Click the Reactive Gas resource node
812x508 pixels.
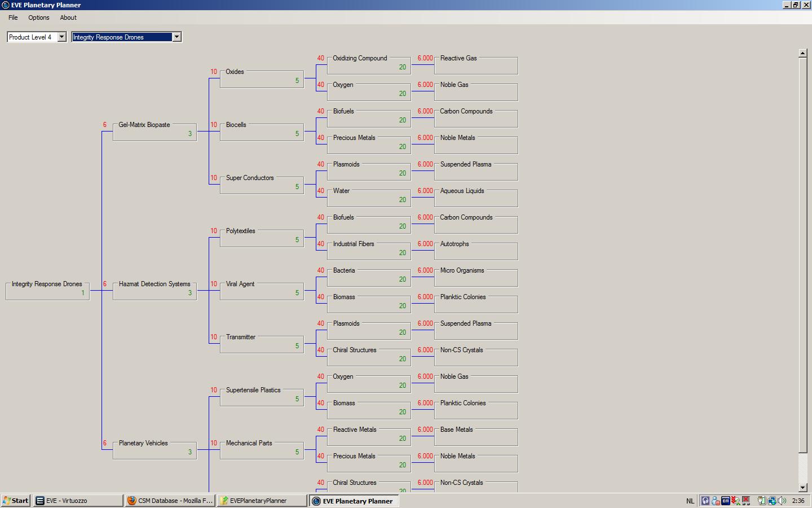pyautogui.click(x=476, y=64)
